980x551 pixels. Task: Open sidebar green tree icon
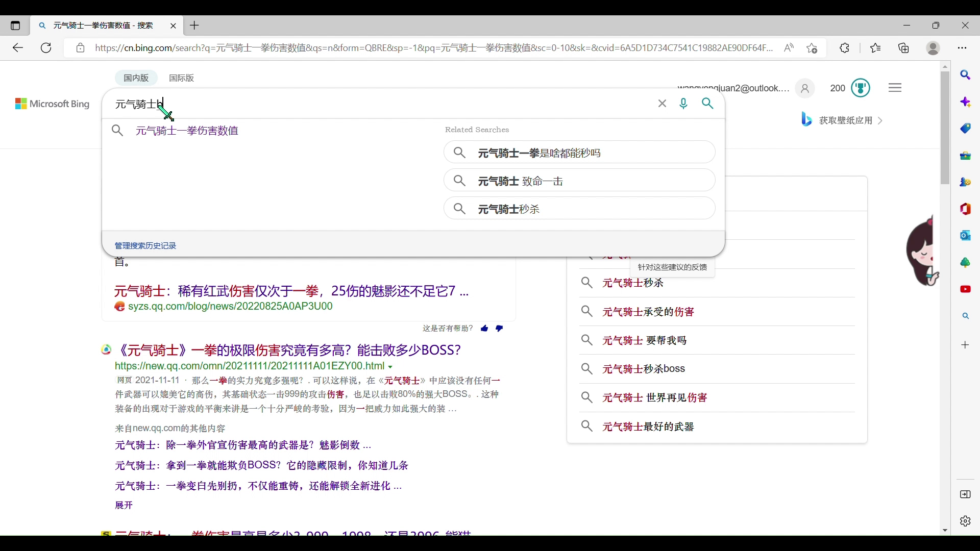(965, 263)
